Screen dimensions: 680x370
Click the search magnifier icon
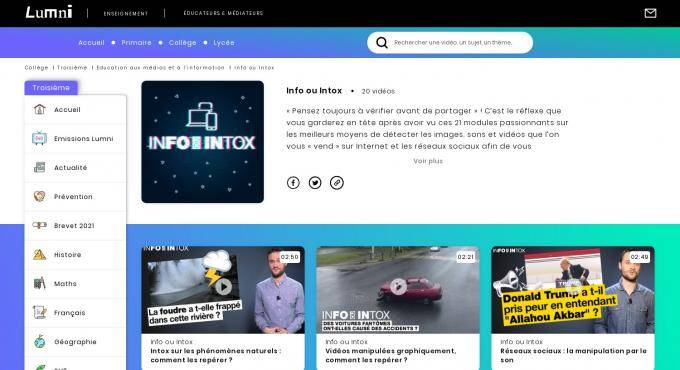[x=382, y=43]
